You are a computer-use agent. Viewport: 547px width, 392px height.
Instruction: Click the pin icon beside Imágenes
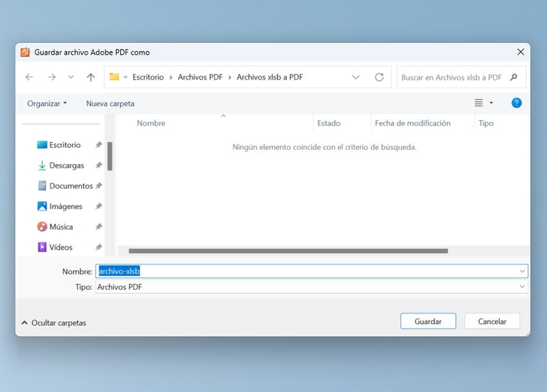98,206
